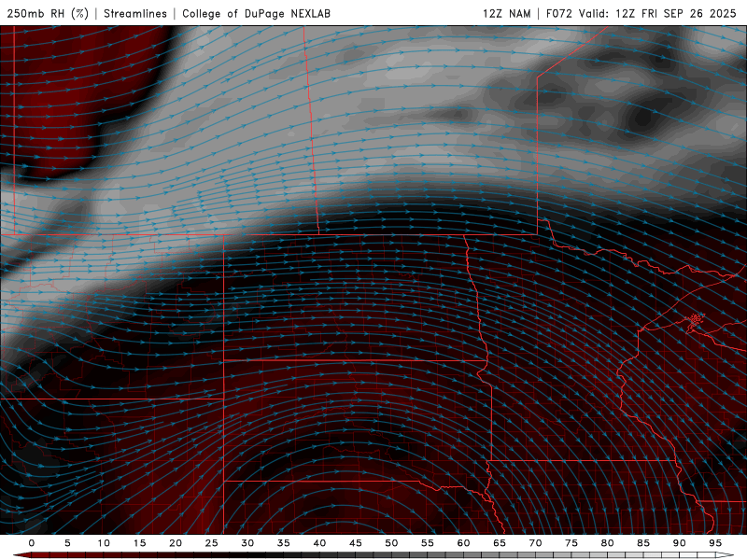Click the legend value '70'
747x560 pixels.
(535, 543)
